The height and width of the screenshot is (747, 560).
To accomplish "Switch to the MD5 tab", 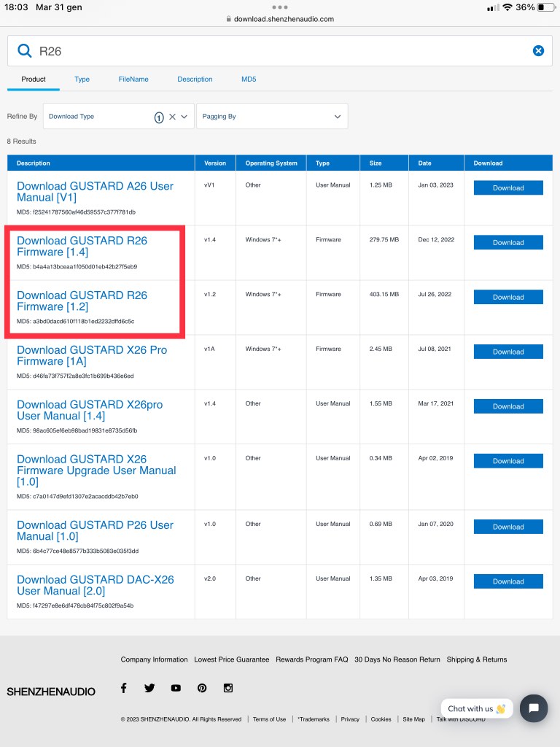I will tap(249, 79).
